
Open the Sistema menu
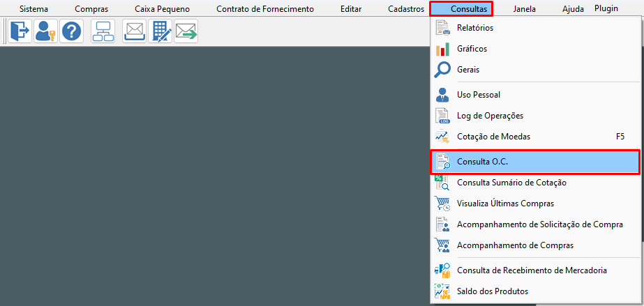(x=33, y=9)
